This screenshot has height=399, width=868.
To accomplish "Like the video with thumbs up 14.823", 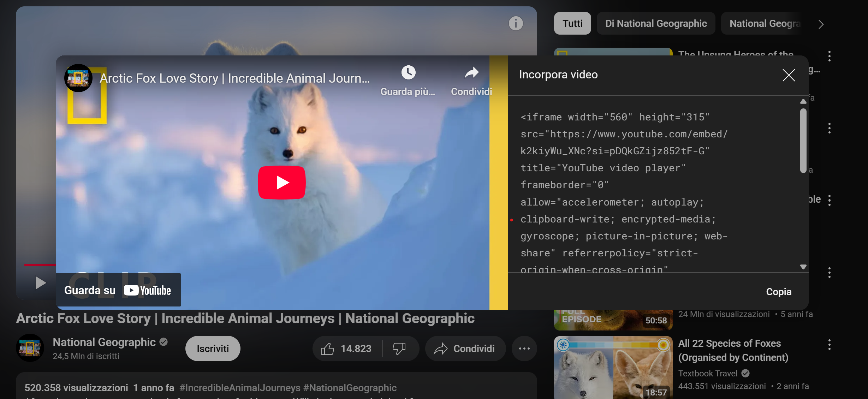I will pyautogui.click(x=347, y=349).
